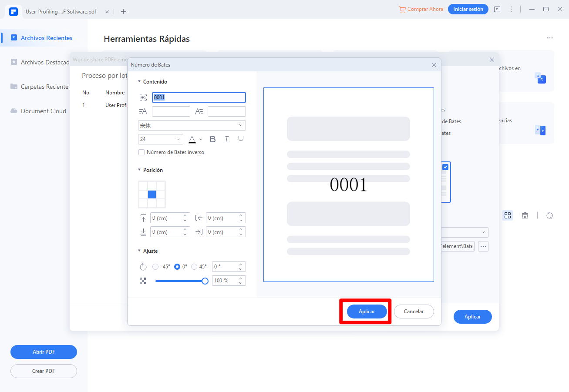Increase the top margin value
This screenshot has width=569, height=392.
[x=185, y=215]
